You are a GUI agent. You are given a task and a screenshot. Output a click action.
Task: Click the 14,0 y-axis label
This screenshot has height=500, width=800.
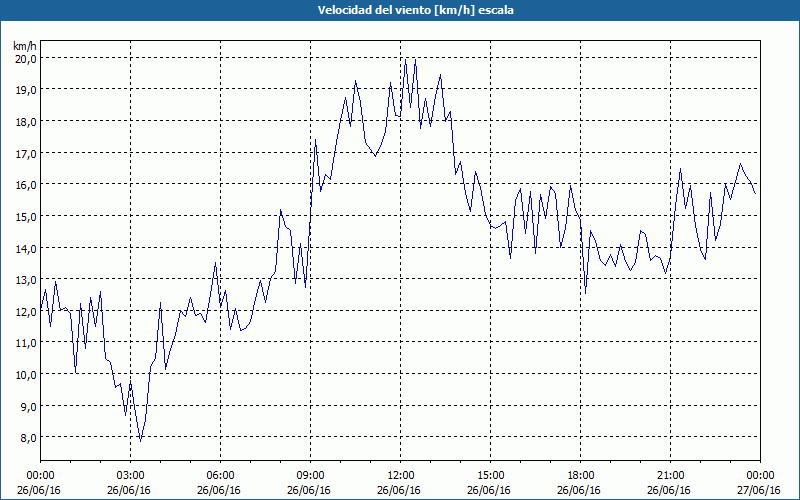pos(26,248)
